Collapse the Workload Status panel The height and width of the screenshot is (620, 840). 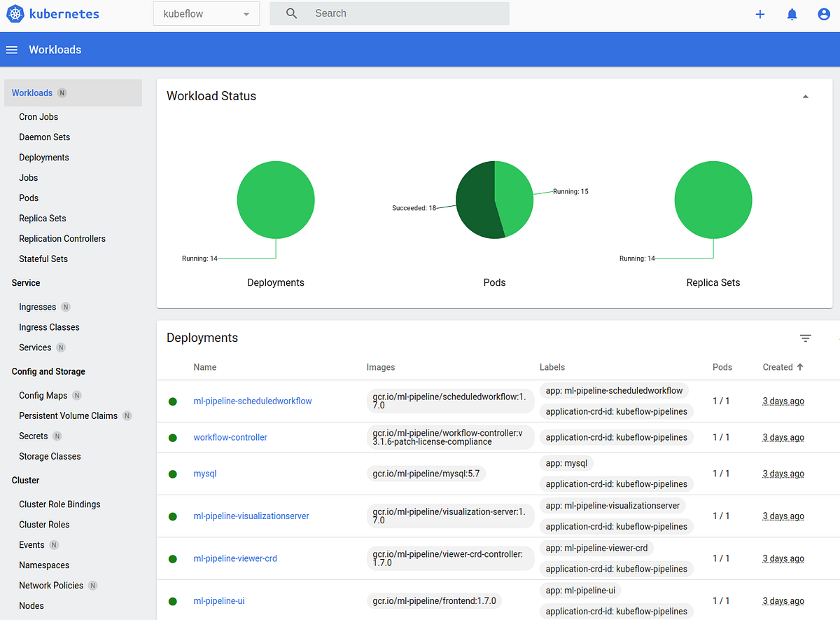click(806, 97)
